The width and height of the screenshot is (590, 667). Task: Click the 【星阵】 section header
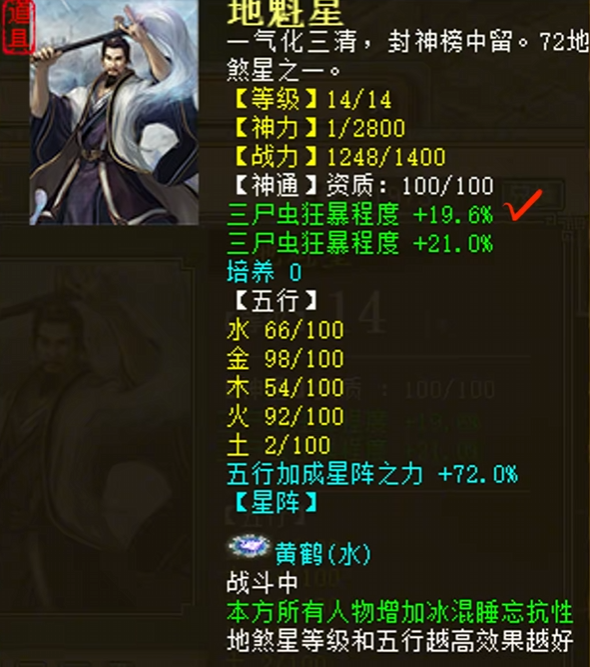(x=275, y=503)
